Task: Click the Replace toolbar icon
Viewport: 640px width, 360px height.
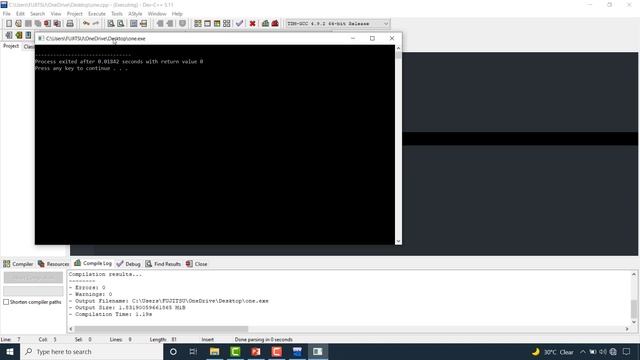Action: (x=120, y=24)
